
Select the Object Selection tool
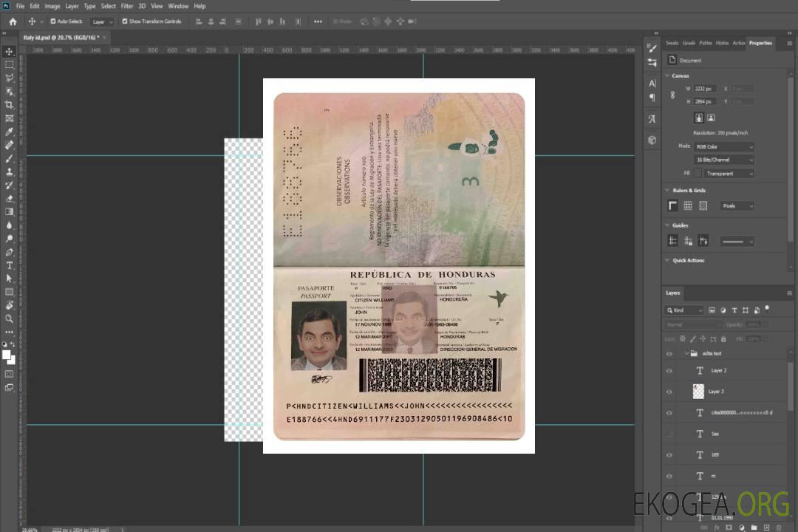(x=9, y=92)
